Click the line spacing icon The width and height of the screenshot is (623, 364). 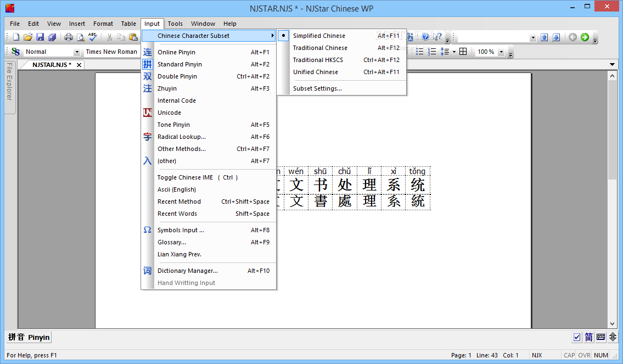pyautogui.click(x=445, y=52)
